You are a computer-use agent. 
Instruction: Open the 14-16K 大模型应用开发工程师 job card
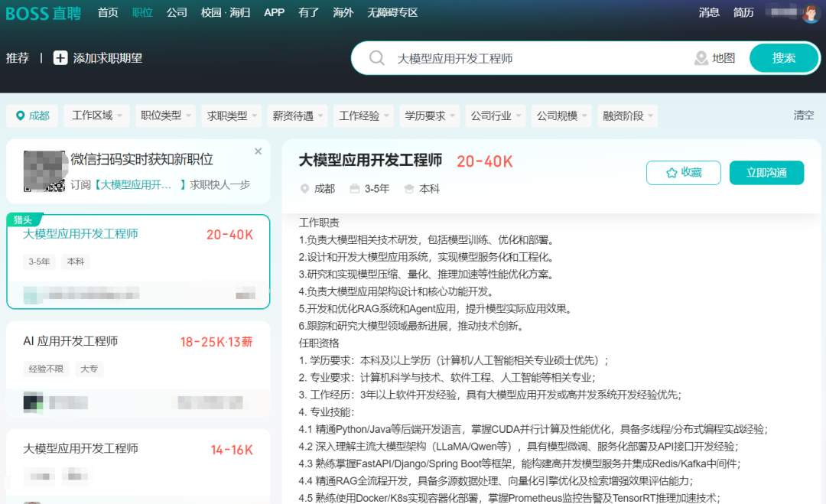[x=138, y=466]
